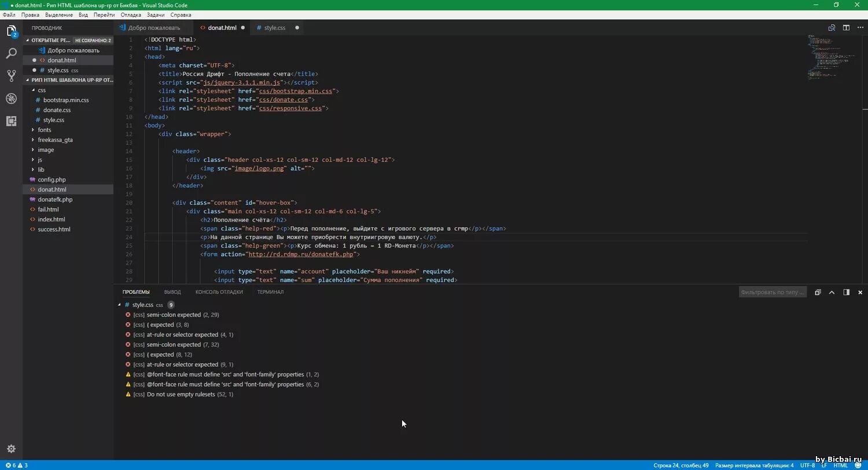Open donate.css in the css folder
Screen dimensions: 868x470
pyautogui.click(x=57, y=110)
